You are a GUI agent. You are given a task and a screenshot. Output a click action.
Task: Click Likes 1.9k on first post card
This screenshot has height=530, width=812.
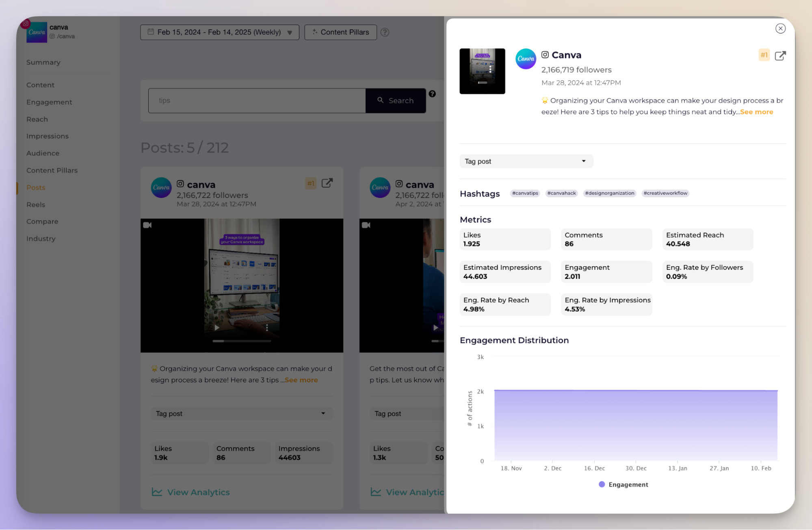coord(180,453)
